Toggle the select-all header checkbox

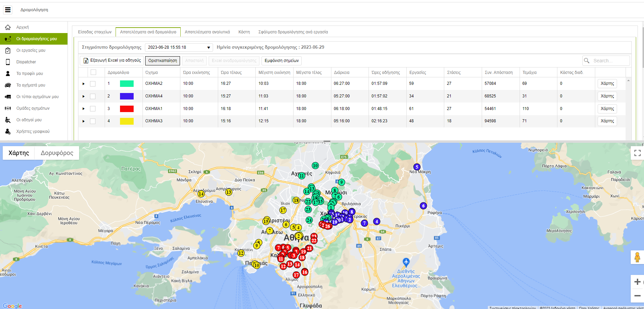(x=93, y=72)
